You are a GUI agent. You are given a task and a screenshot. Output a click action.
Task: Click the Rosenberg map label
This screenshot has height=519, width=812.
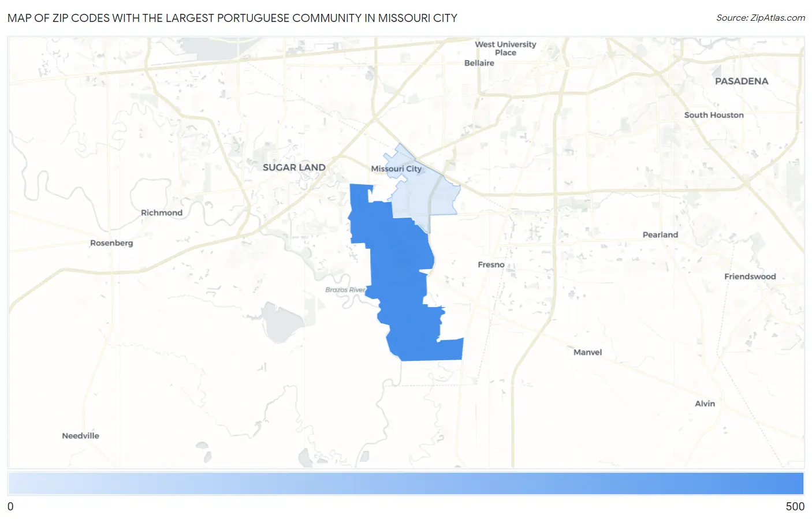click(x=111, y=243)
